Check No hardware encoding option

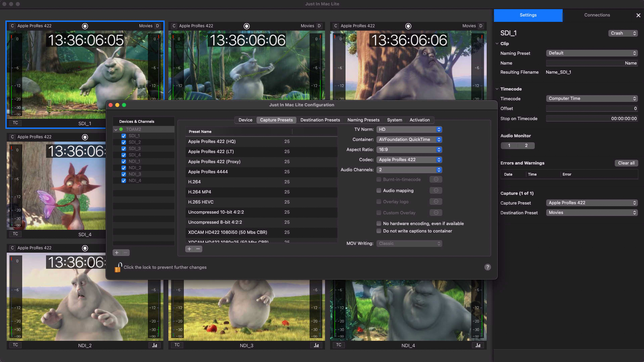coord(379,223)
